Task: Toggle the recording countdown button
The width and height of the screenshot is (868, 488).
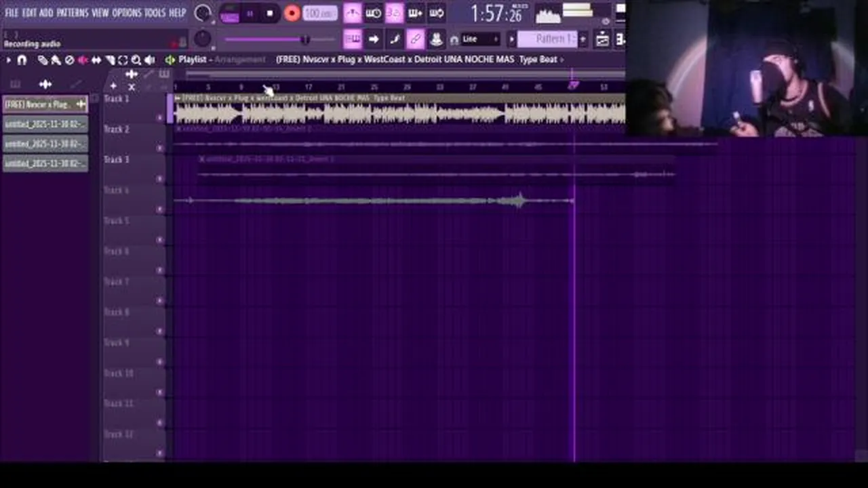Action: coord(395,14)
